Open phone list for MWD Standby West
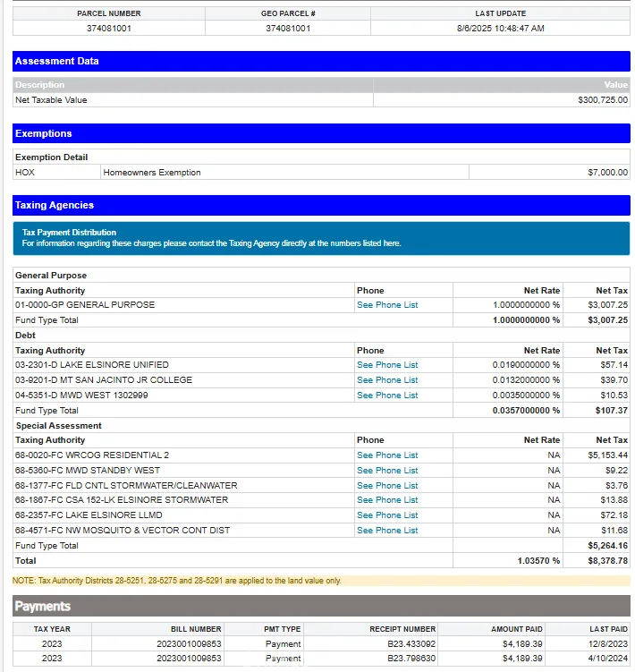The width and height of the screenshot is (635, 672). [387, 470]
